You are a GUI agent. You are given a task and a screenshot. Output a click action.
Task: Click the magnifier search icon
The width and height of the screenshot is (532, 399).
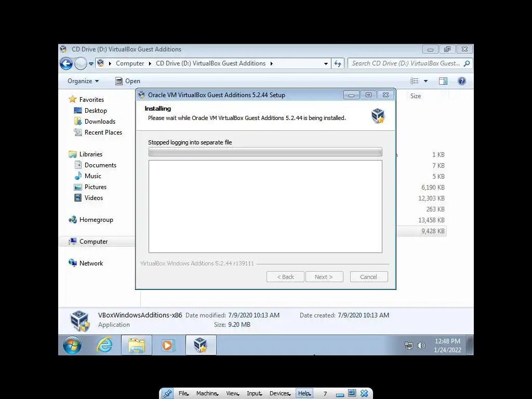(467, 63)
